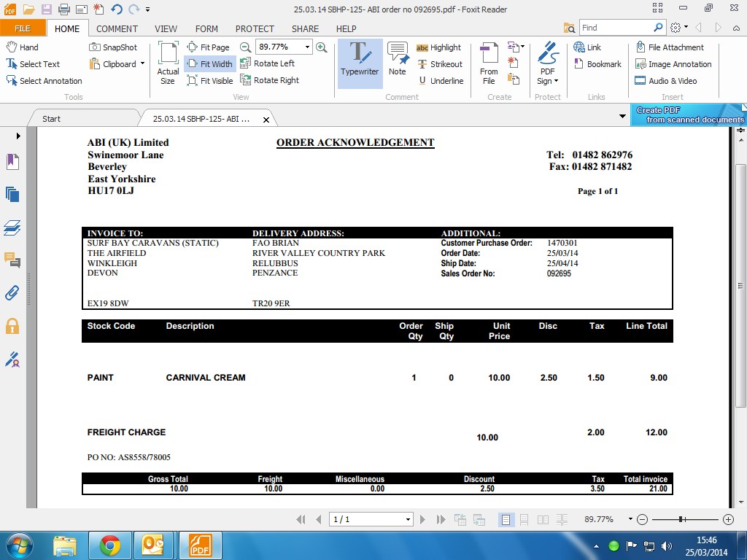Select the Hand tool
The width and height of the screenshot is (747, 560).
tap(23, 47)
